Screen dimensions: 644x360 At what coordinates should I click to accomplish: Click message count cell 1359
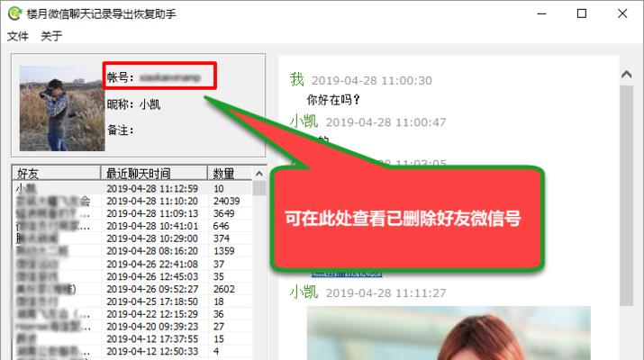pos(224,251)
